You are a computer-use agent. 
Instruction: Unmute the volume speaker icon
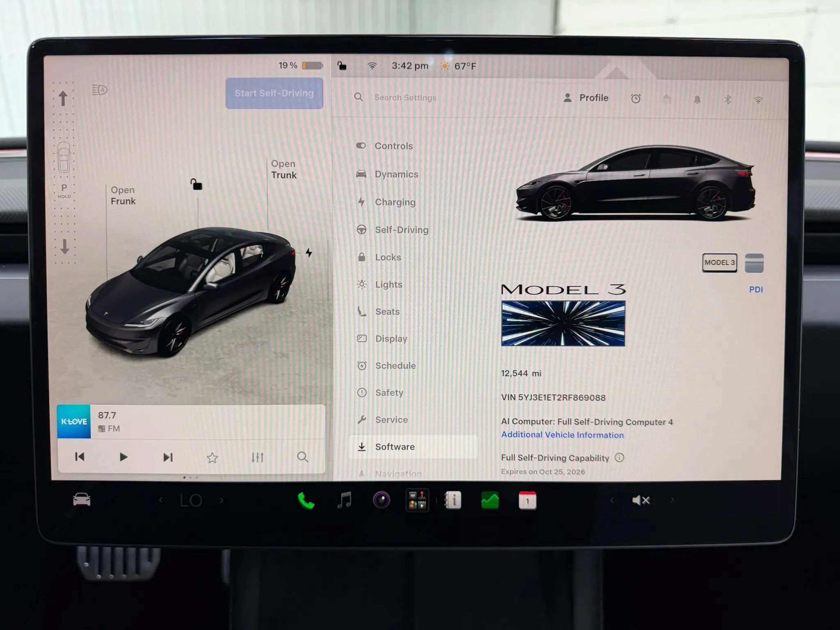pos(641,500)
